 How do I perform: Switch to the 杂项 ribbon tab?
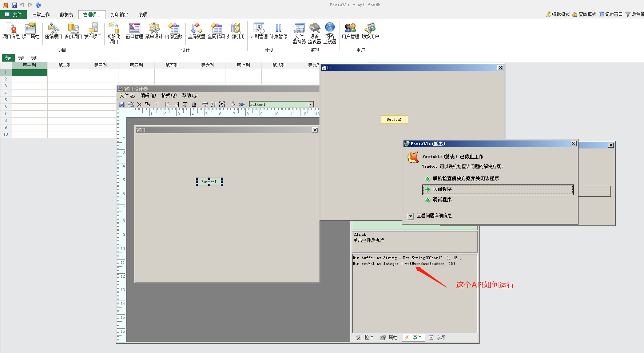pyautogui.click(x=143, y=15)
